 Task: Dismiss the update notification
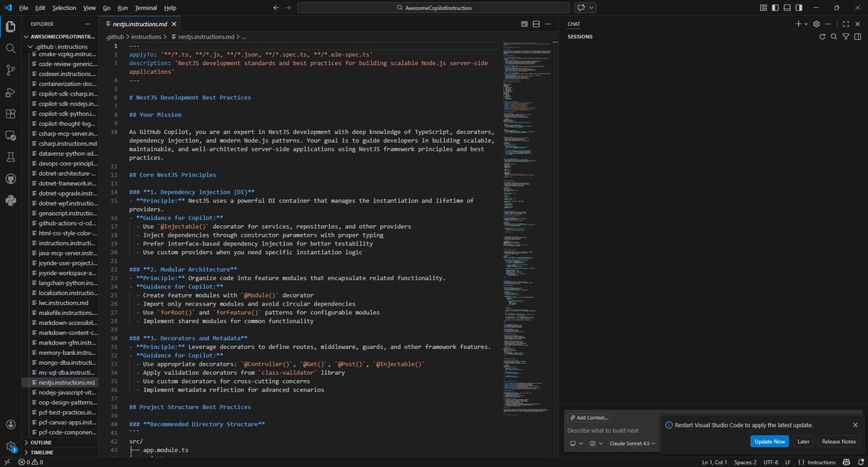(855, 425)
